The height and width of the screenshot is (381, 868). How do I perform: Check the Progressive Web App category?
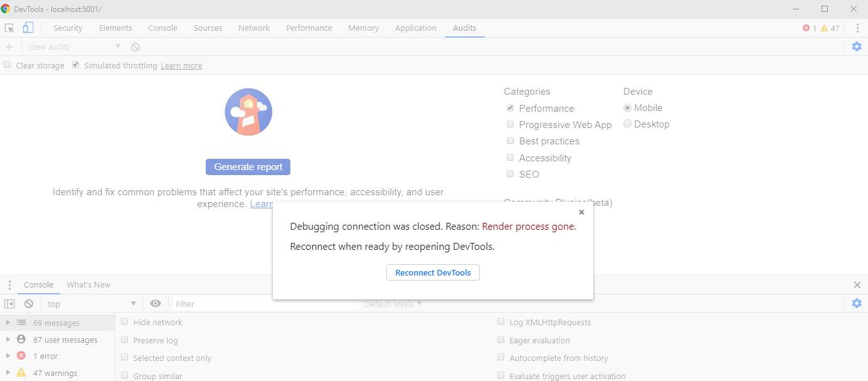[x=511, y=124]
